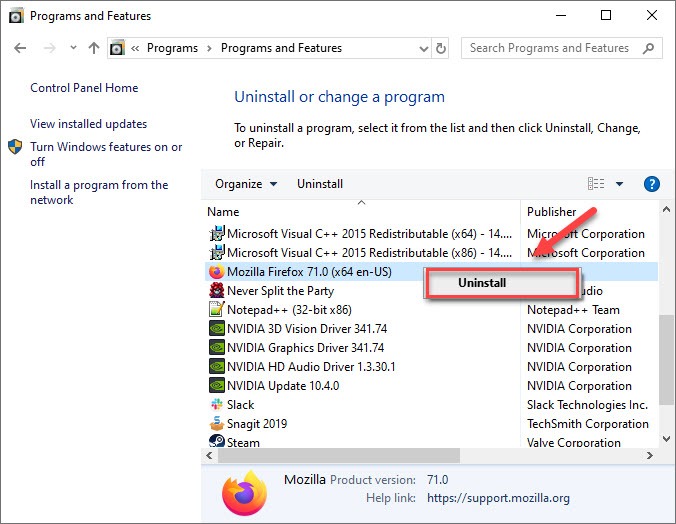Choose Uninstall from the context menu
The height and width of the screenshot is (524, 676).
pos(482,283)
